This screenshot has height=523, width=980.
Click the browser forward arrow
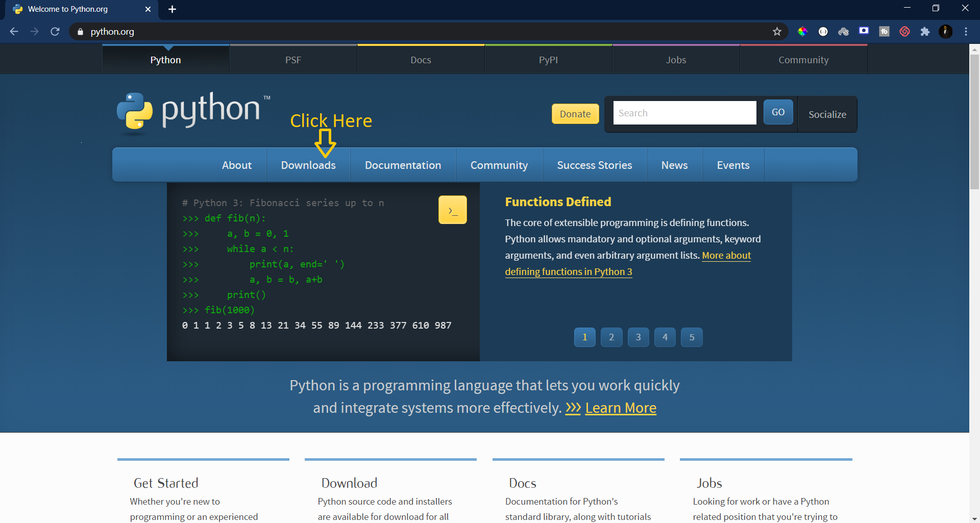coord(34,32)
